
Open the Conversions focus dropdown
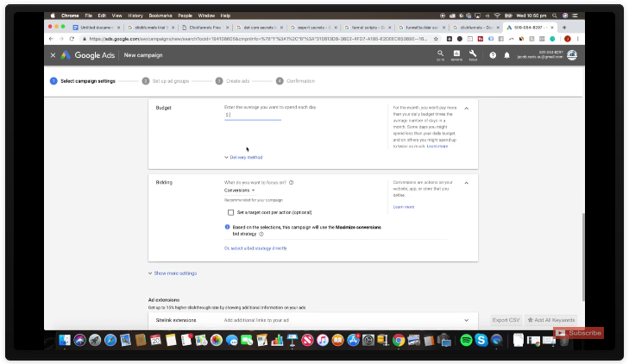(240, 190)
